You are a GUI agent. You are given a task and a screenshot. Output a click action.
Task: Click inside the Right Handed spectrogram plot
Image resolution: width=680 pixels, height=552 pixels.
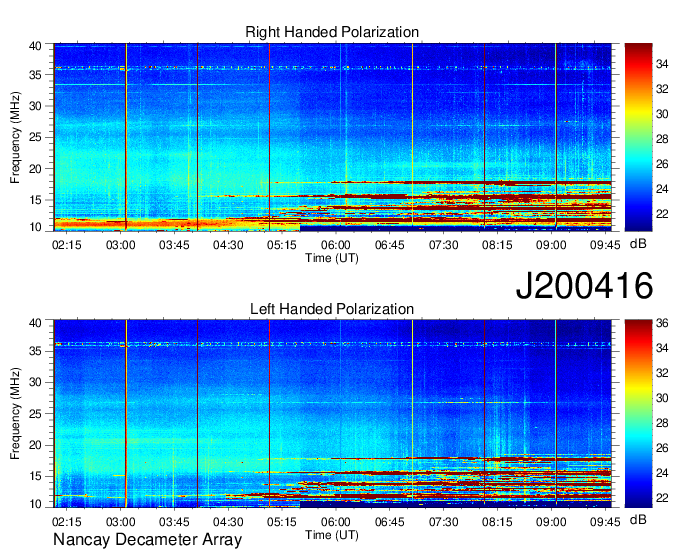(333, 137)
